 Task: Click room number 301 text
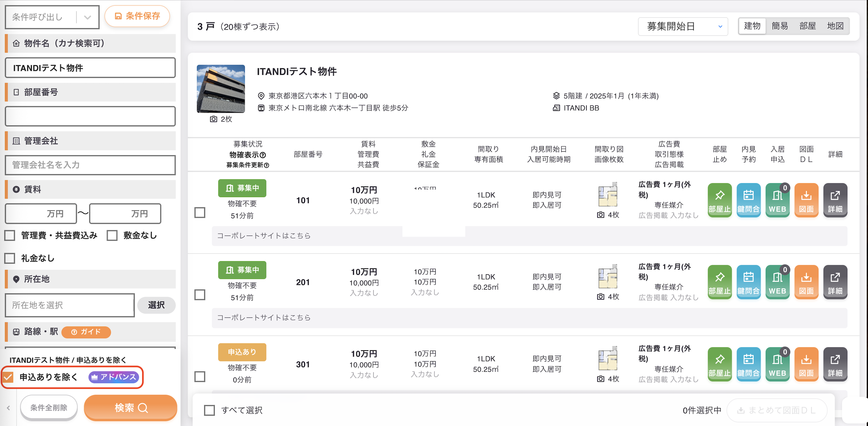[x=303, y=364]
